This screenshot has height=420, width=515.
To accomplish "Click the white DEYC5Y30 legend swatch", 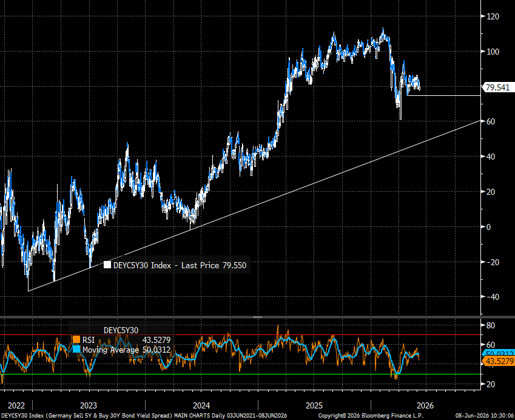I will click(x=107, y=265).
